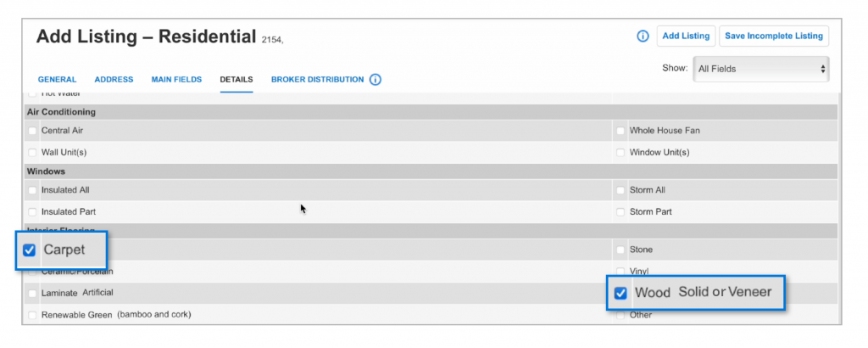
Task: Tick the Storm All checkbox
Action: tap(620, 190)
